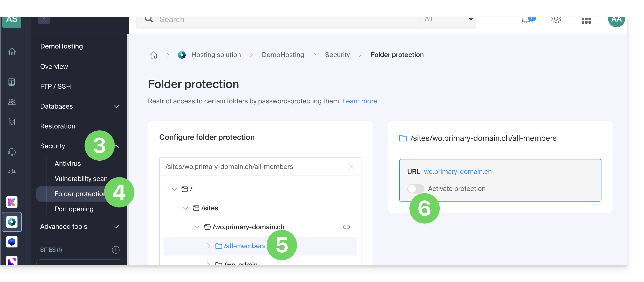Click the breadcrumb home icon
The width and height of the screenshot is (644, 282).
coord(154,55)
